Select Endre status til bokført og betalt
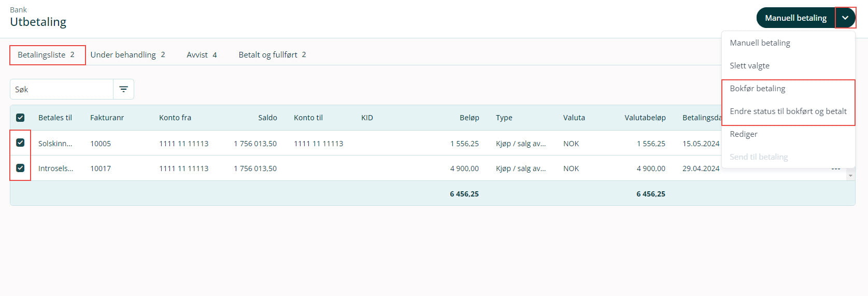This screenshot has height=296, width=868. click(x=788, y=111)
